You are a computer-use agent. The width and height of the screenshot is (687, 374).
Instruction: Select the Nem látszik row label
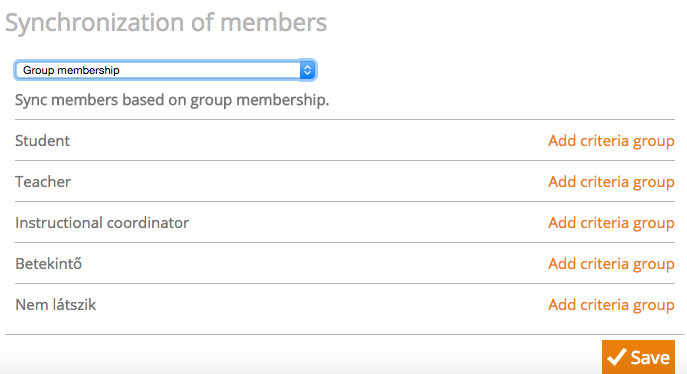pos(56,304)
